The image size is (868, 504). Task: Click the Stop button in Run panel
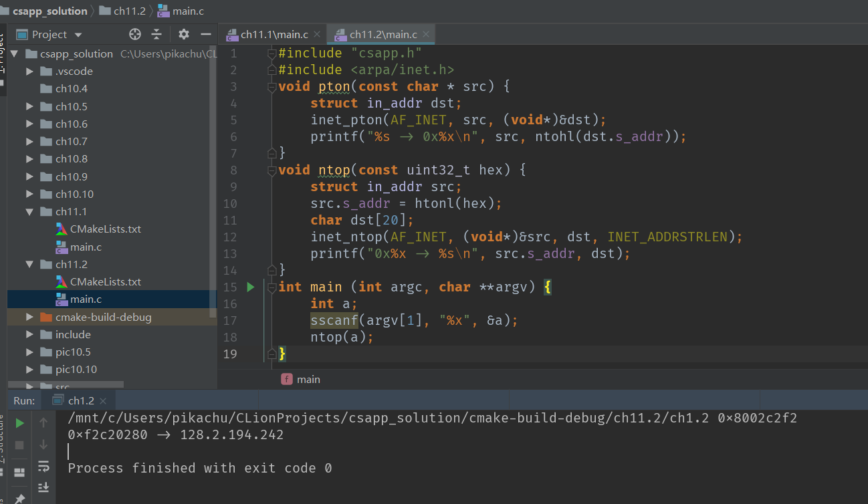click(20, 445)
